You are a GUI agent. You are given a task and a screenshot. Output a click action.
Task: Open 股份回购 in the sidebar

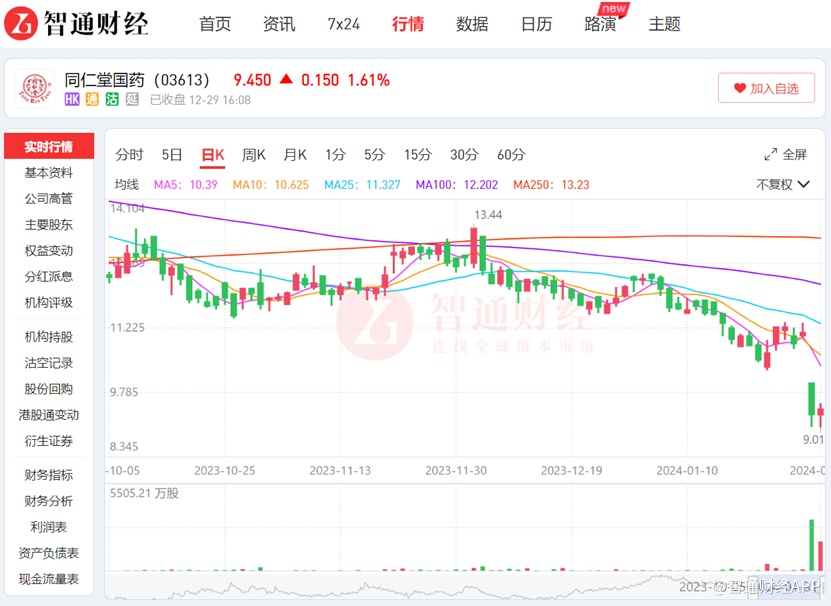(49, 389)
